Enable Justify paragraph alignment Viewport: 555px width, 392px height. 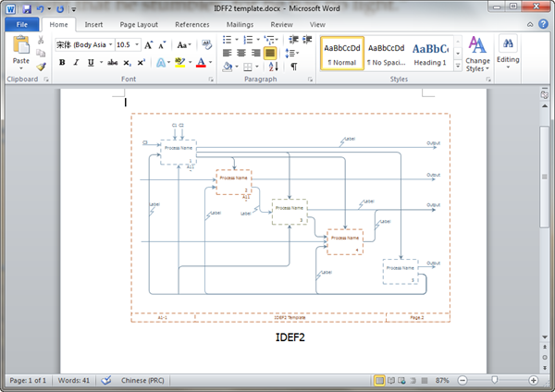point(270,54)
